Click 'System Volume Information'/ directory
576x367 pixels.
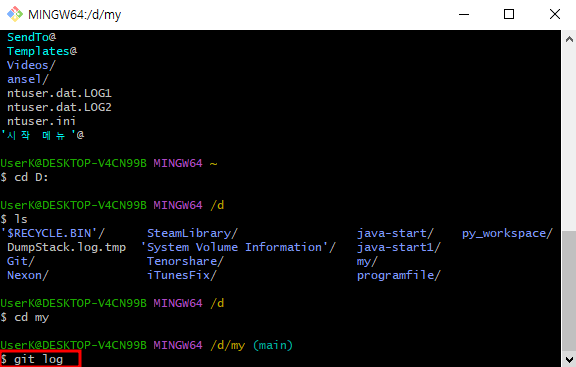click(238, 247)
